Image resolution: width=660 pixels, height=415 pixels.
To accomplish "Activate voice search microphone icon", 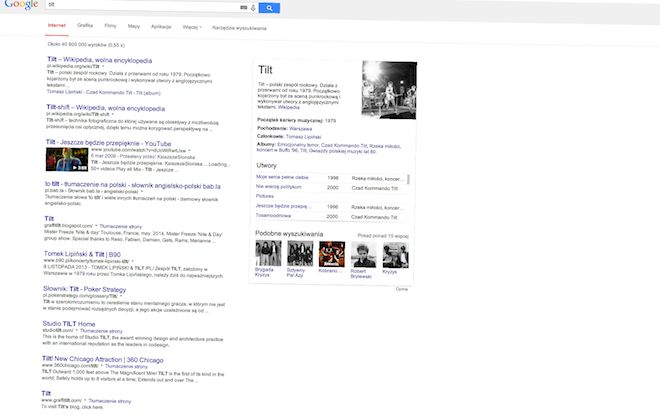I will 253,8.
